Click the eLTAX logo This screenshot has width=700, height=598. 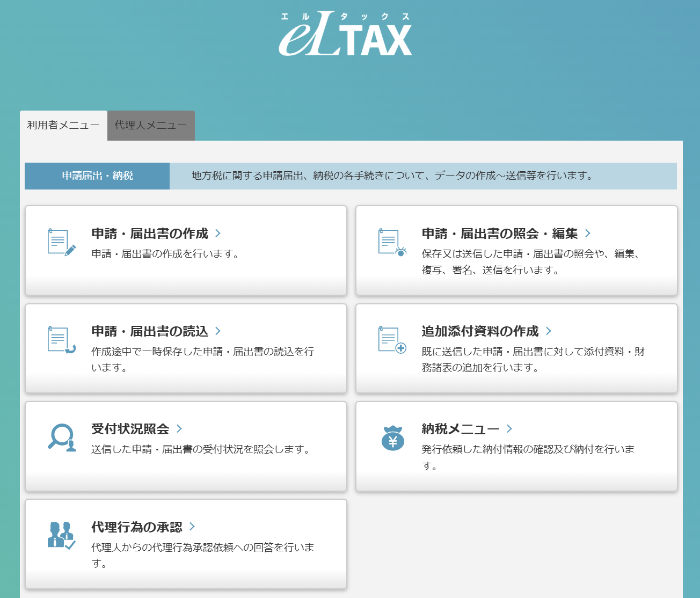coord(345,35)
